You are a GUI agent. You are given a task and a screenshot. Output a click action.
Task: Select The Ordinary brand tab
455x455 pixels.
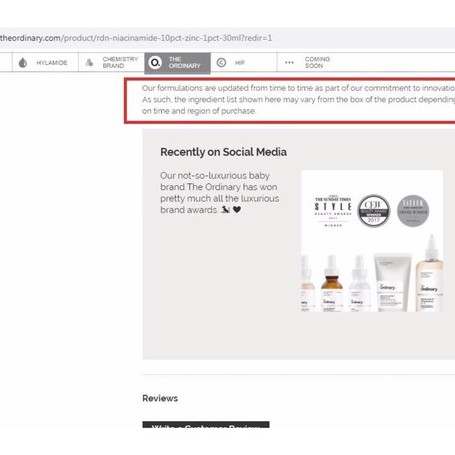pyautogui.click(x=177, y=63)
